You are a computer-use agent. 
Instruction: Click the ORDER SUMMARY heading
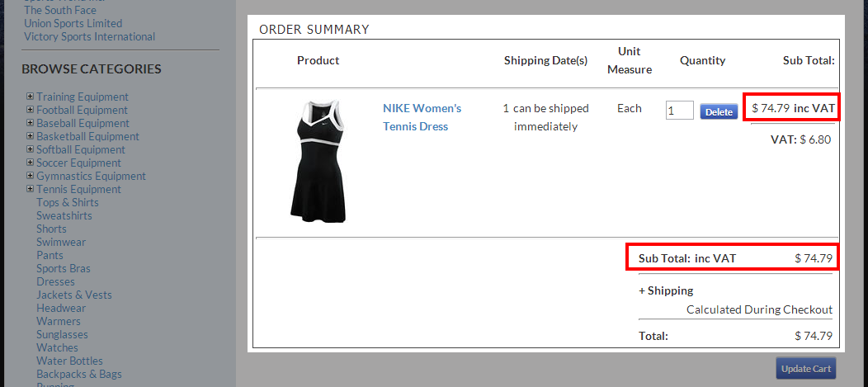[x=314, y=30]
